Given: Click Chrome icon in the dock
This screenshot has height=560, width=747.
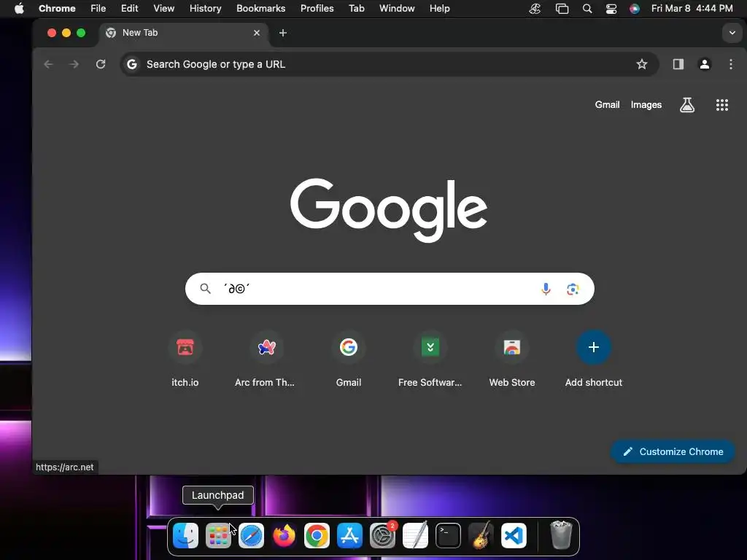Looking at the screenshot, I should [317, 536].
